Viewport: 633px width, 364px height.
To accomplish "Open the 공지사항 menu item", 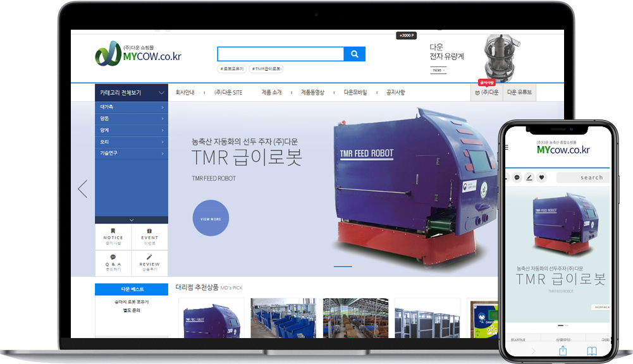I will point(396,92).
